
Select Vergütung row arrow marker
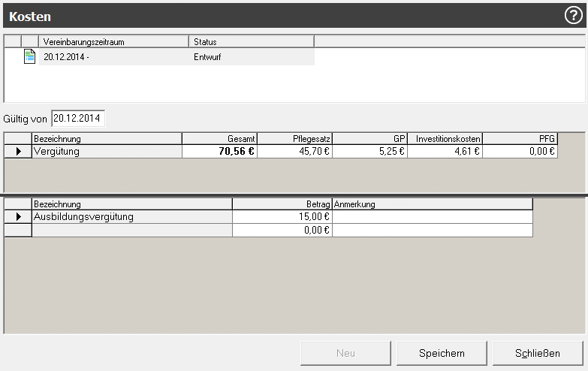tap(18, 152)
